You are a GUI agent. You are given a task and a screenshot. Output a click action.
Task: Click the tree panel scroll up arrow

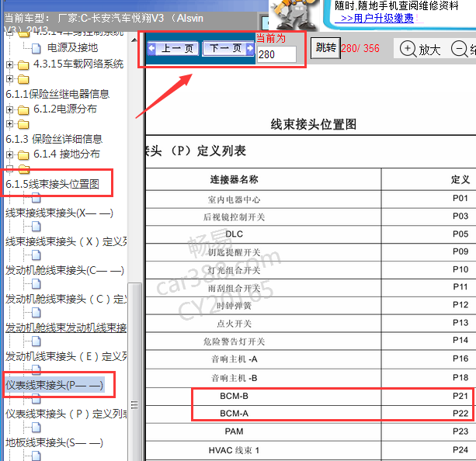(x=134, y=40)
